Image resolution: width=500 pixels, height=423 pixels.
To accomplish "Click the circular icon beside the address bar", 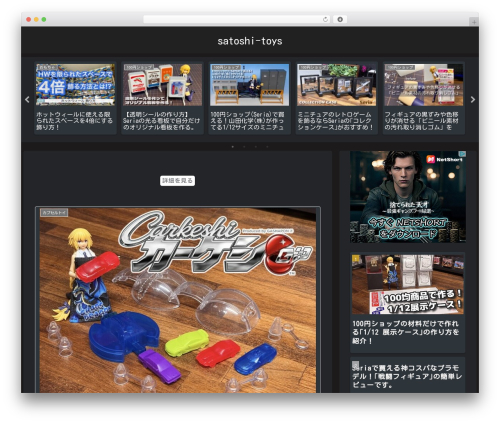I will (x=340, y=19).
